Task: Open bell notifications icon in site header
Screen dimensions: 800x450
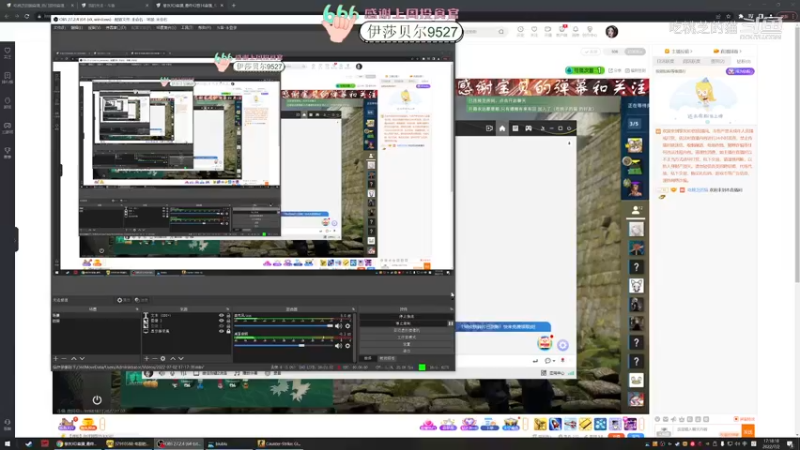Action: pos(576,31)
